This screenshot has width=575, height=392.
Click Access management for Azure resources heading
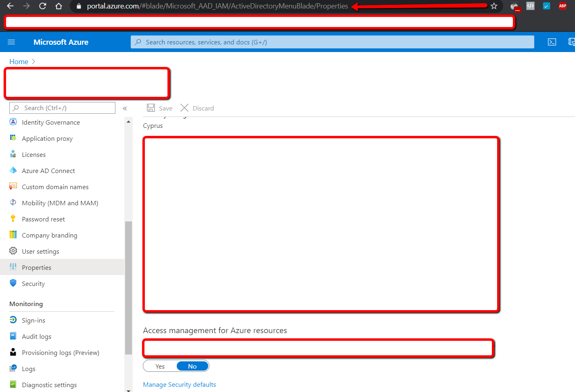215,330
